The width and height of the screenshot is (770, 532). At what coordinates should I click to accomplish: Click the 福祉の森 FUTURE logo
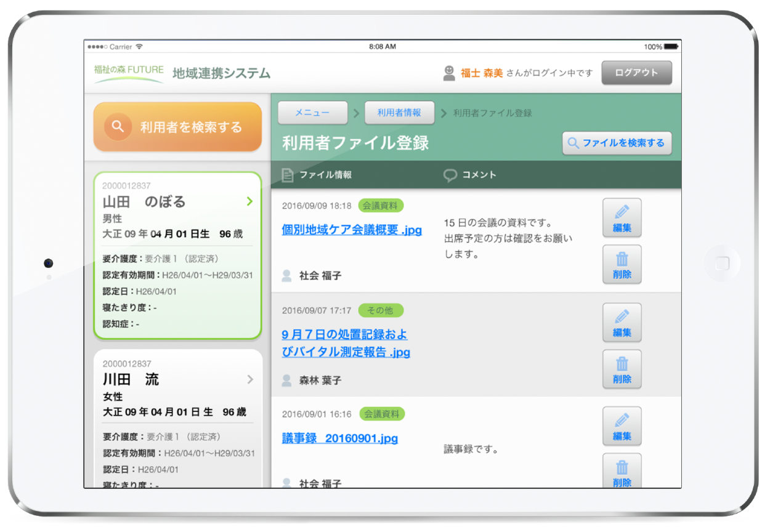pos(128,73)
